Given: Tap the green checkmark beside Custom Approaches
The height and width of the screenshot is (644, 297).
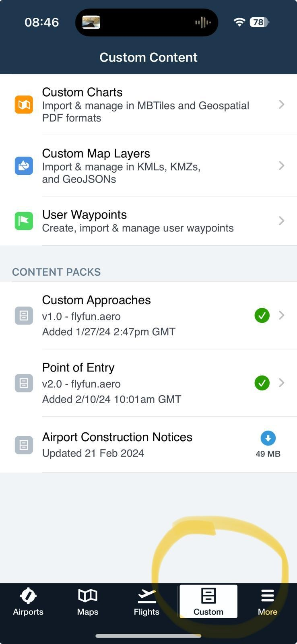Looking at the screenshot, I should point(262,316).
